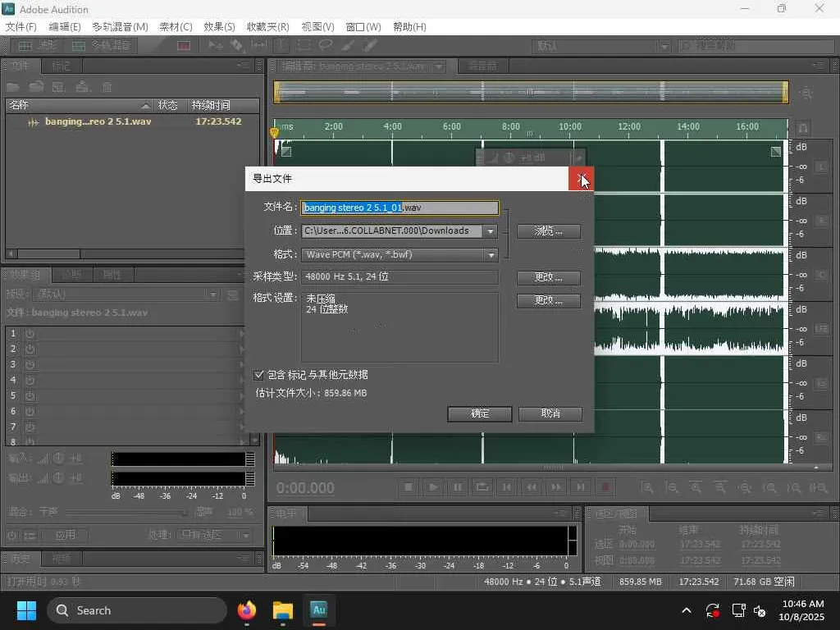The image size is (840, 630).
Task: Click the Pause button in transport bar
Action: click(x=458, y=487)
